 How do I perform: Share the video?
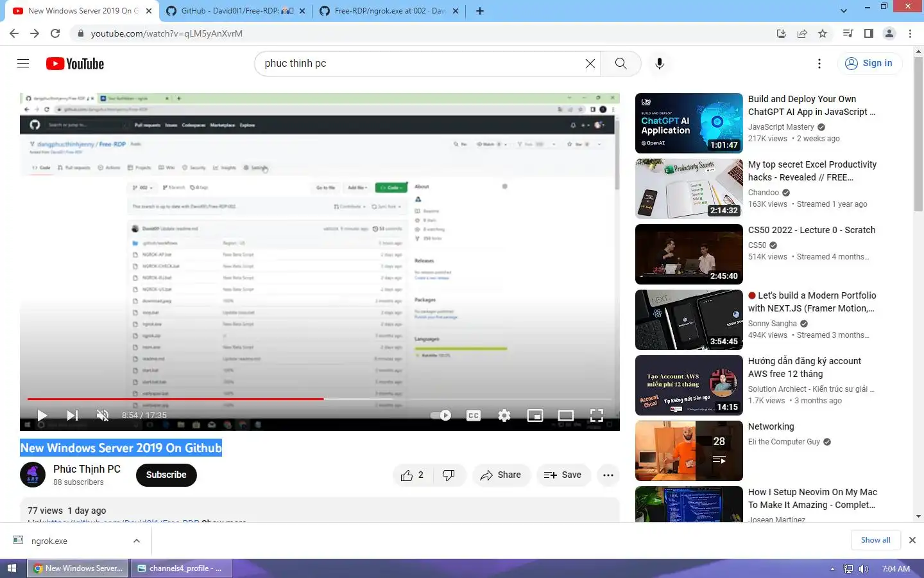coord(501,475)
